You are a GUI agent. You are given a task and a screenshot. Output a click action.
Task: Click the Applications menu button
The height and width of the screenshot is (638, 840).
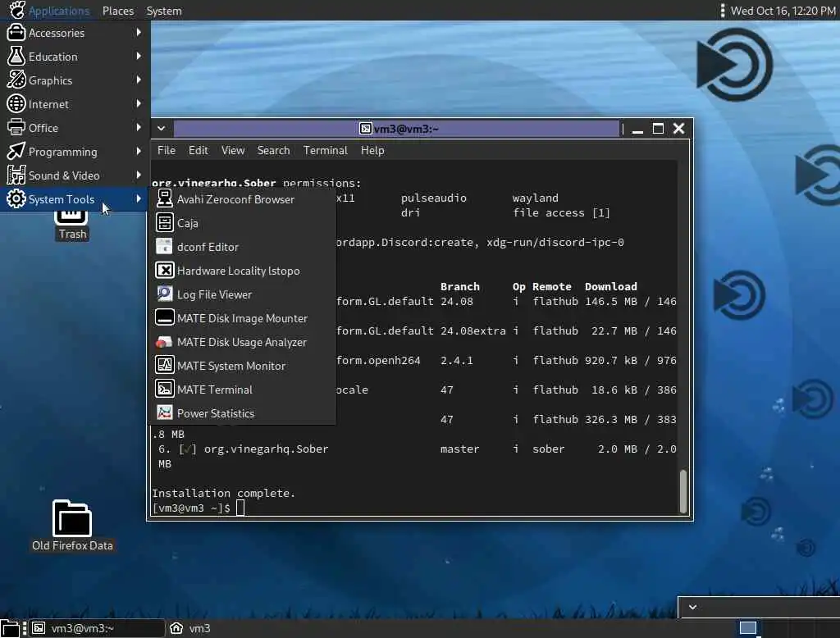49,11
